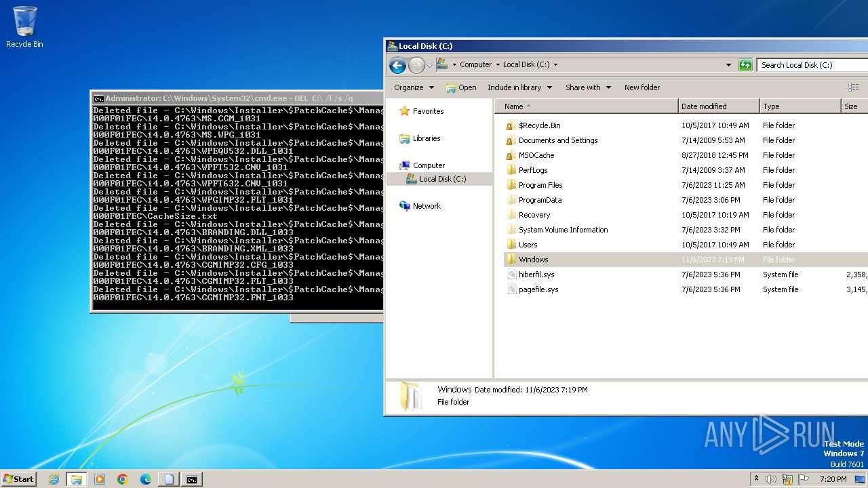Click the 7/6/2023 11:25 AM date of Program Files
Image resolution: width=868 pixels, height=488 pixels.
(715, 185)
